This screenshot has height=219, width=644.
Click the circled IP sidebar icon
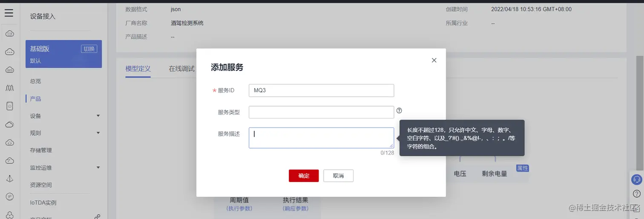pos(9,196)
